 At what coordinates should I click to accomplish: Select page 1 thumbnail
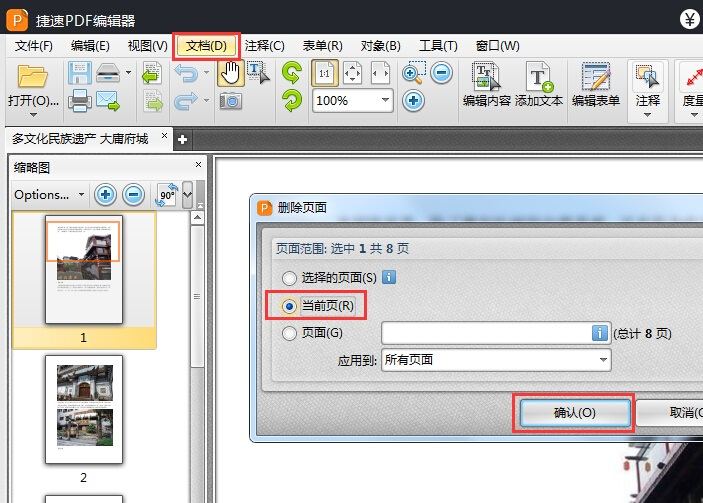tap(84, 269)
